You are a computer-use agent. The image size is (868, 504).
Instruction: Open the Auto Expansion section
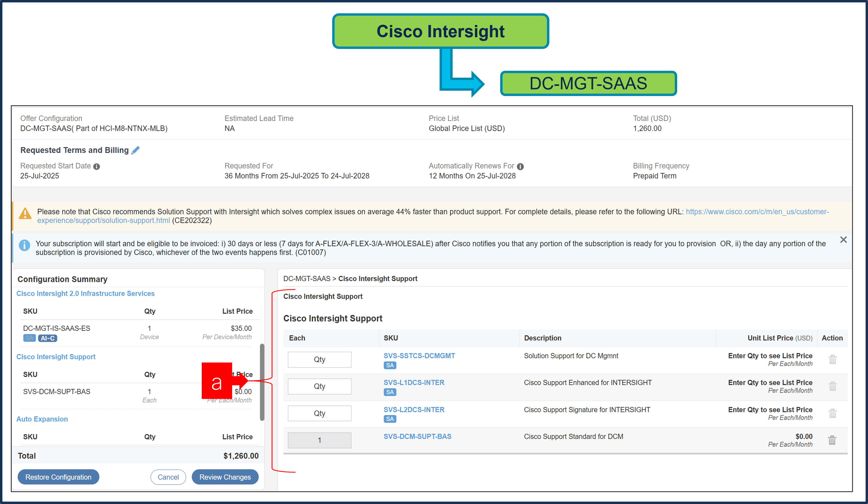[42, 419]
